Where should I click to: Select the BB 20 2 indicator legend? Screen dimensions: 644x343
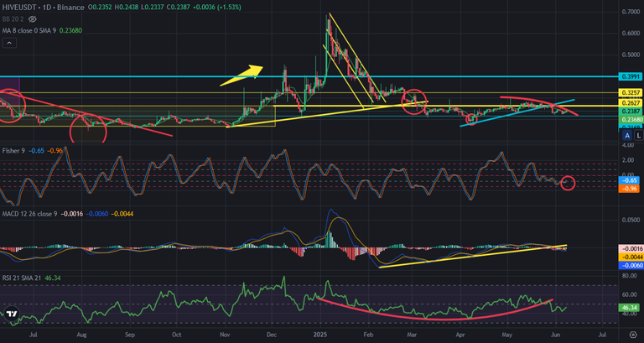(14, 19)
